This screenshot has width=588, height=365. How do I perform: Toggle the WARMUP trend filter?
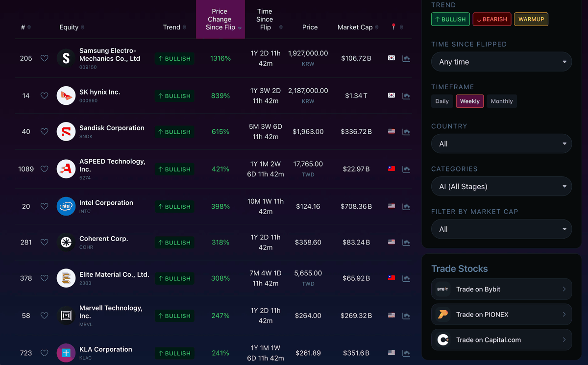tap(531, 19)
